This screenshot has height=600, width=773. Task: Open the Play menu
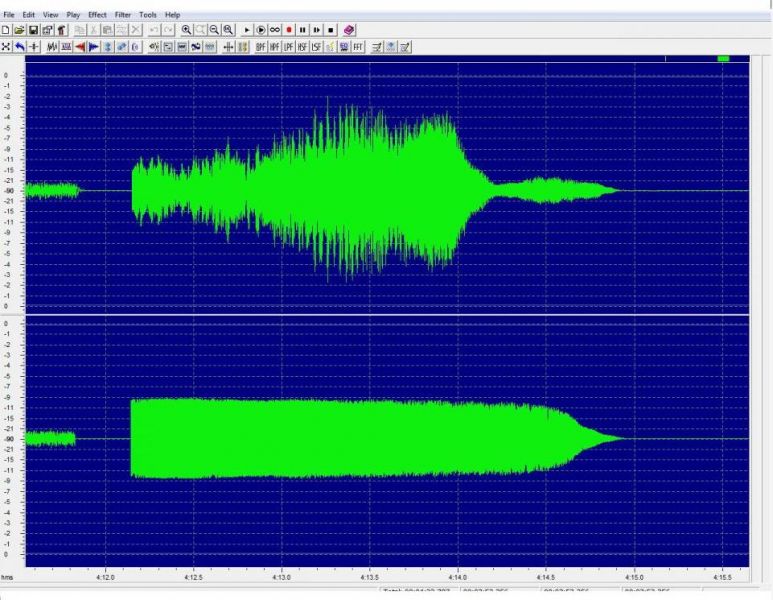click(73, 15)
